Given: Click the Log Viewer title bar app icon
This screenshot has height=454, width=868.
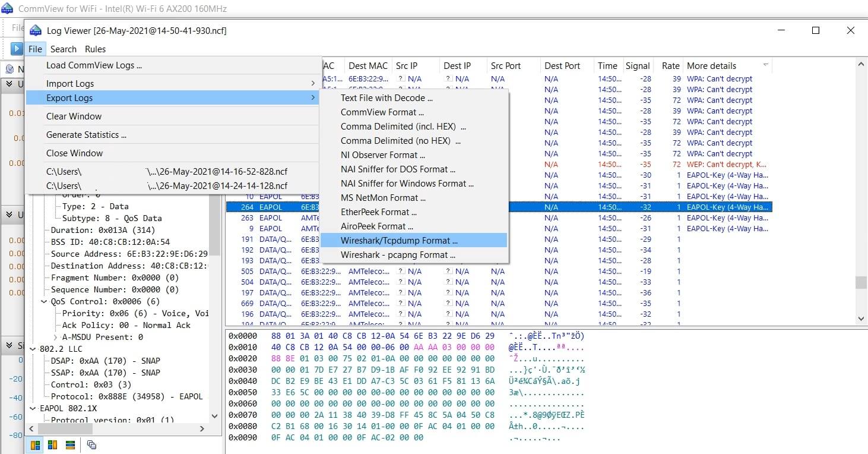Looking at the screenshot, I should click(36, 30).
